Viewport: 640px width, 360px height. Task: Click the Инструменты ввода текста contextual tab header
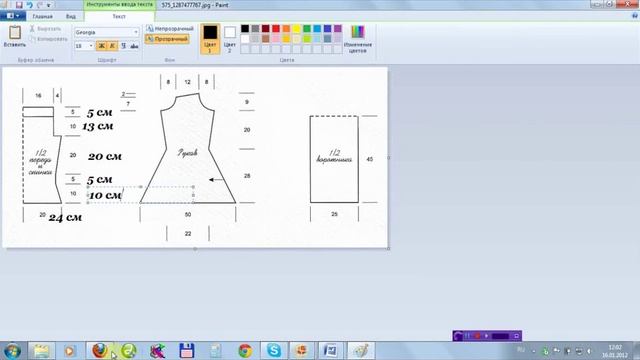coord(120,4)
